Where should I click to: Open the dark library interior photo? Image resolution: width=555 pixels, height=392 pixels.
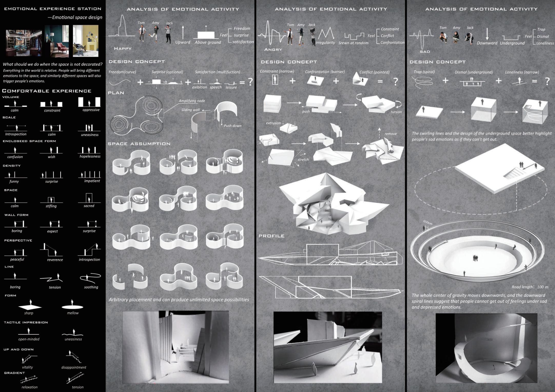[x=24, y=43]
